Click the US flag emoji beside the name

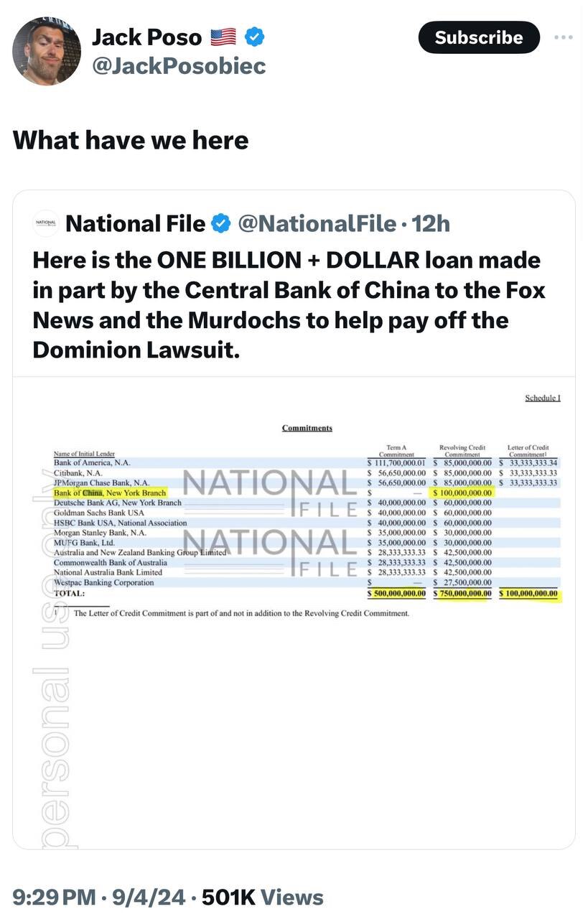coord(225,37)
